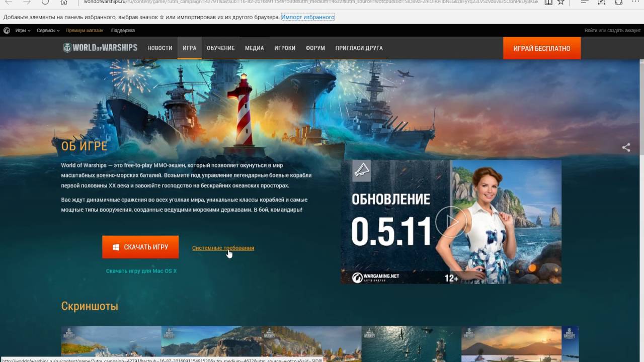This screenshot has width=644, height=362.
Task: Click the Об игре heading
Action: tap(84, 146)
